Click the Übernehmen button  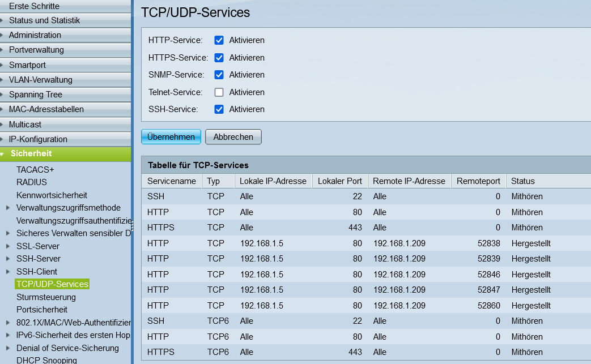point(171,137)
